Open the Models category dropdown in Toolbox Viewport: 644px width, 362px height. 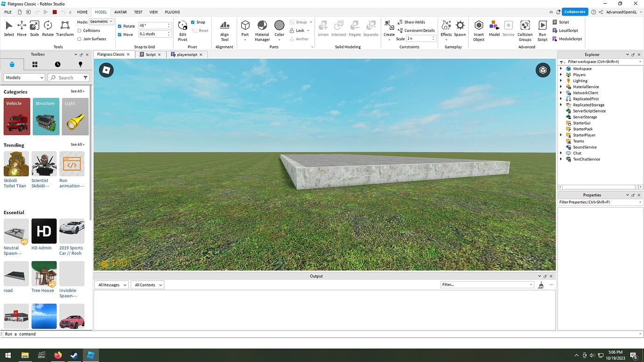[x=23, y=77]
